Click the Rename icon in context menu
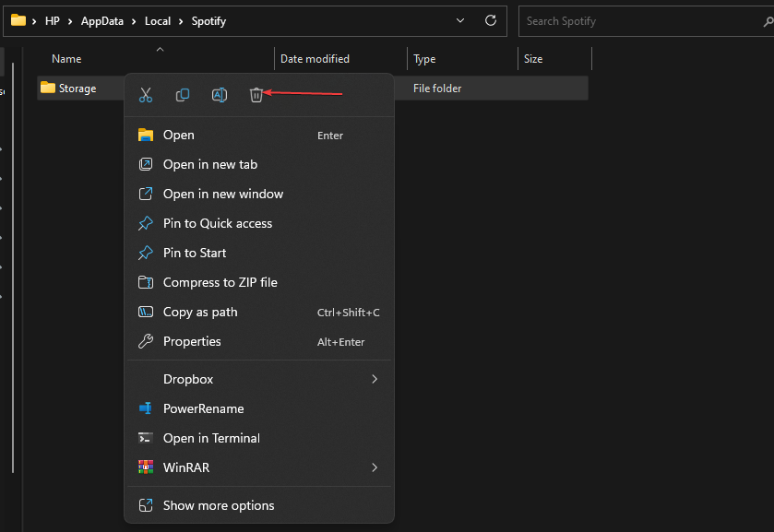The image size is (774, 532). tap(220, 95)
